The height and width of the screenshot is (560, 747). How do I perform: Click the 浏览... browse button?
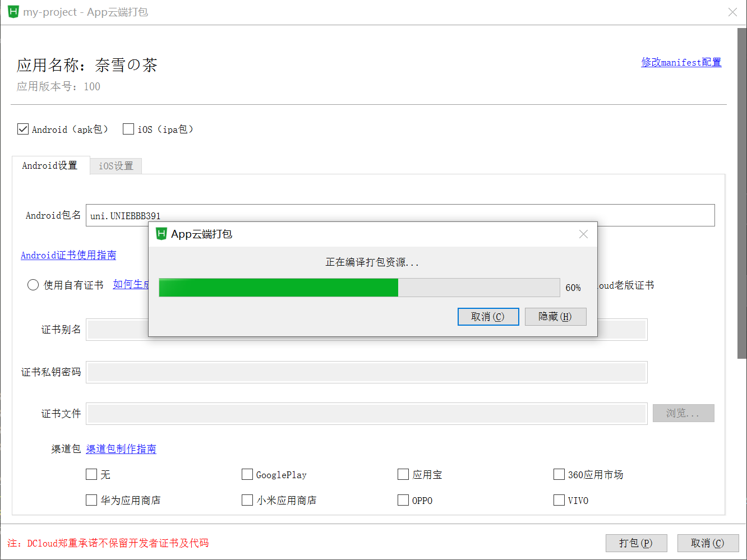click(683, 413)
